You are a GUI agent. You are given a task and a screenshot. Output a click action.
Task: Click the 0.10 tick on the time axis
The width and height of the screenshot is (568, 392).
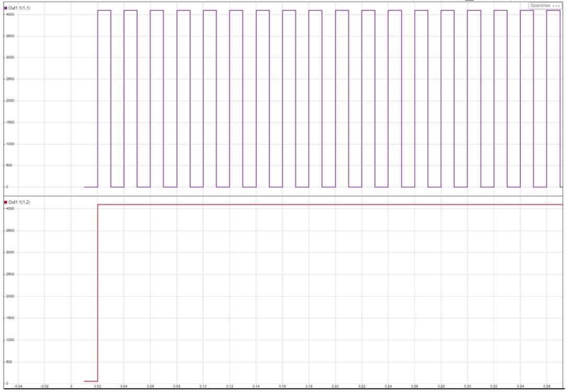(203, 386)
